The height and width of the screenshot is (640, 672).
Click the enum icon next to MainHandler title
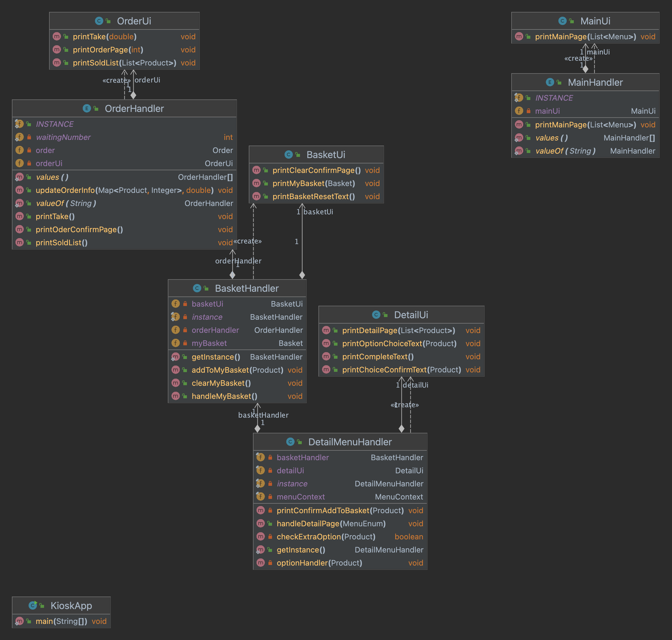pos(550,82)
